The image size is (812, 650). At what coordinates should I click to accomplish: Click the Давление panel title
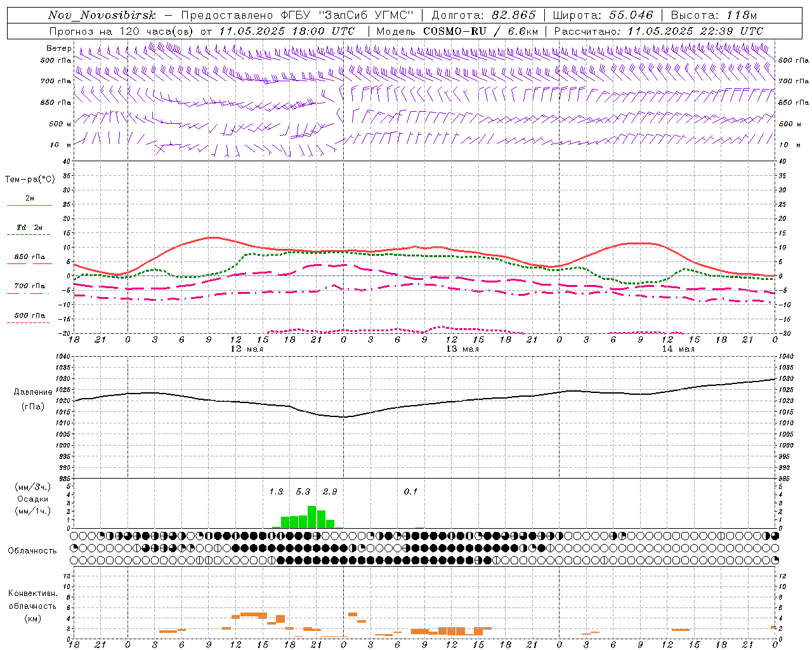(33, 392)
